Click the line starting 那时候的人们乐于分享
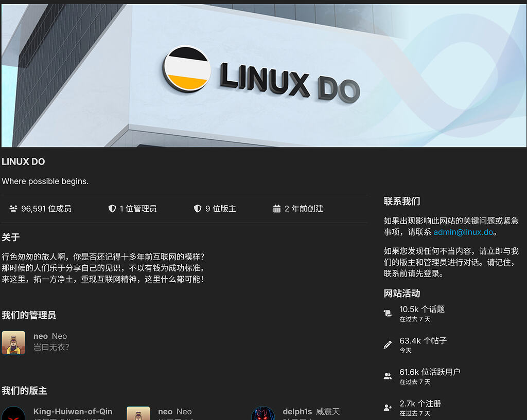527x420 pixels. point(103,268)
